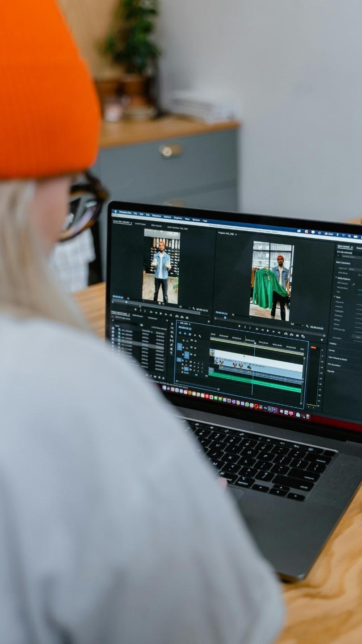362x644 pixels.
Task: Click the Wi-Fi icon in menu bar
Action: click(x=342, y=234)
